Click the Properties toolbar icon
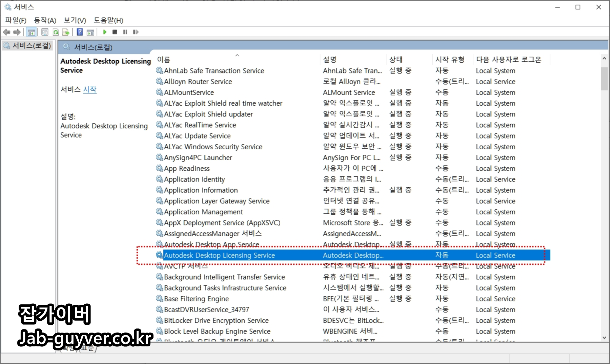Viewport: 610px width, 364px height. coord(45,32)
